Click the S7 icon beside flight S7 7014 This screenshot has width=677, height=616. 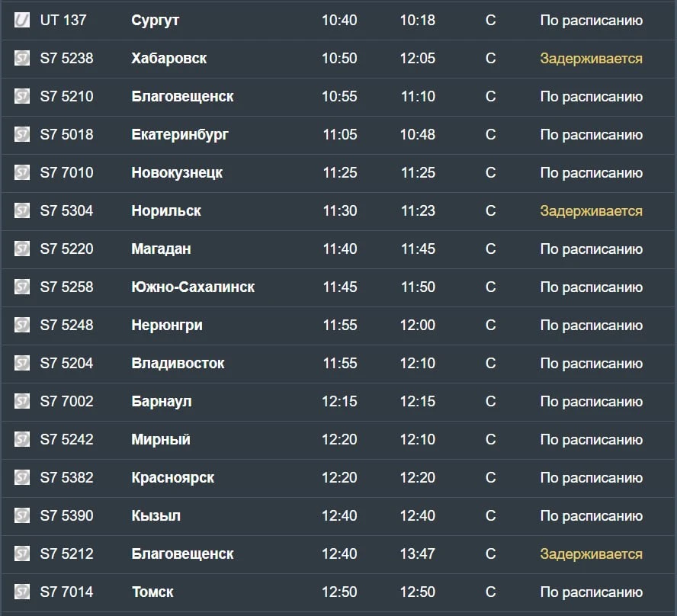[22, 592]
